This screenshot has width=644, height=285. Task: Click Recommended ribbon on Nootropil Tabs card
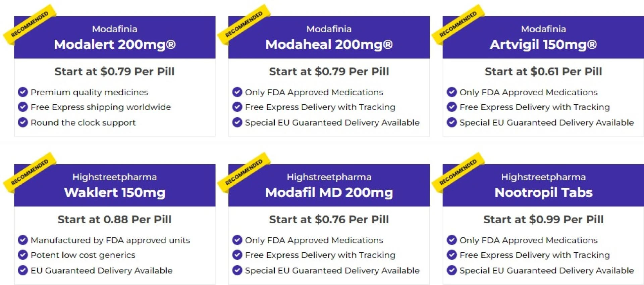[458, 172]
